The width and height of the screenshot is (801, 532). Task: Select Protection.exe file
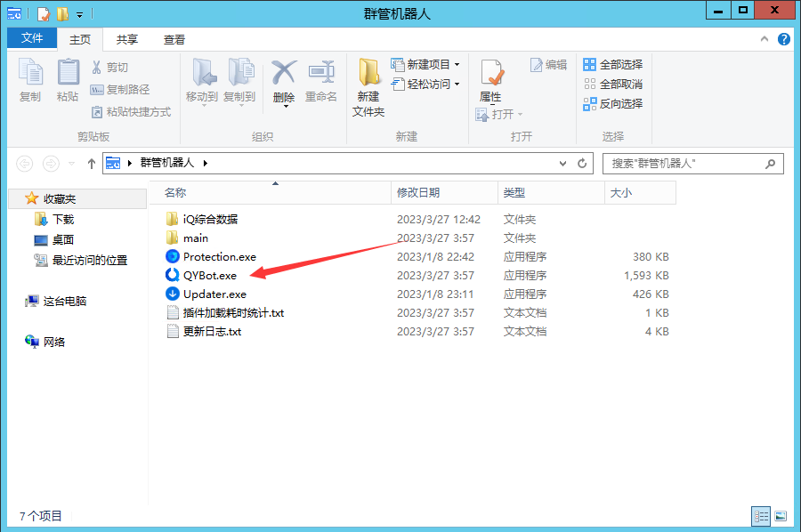[210, 257]
